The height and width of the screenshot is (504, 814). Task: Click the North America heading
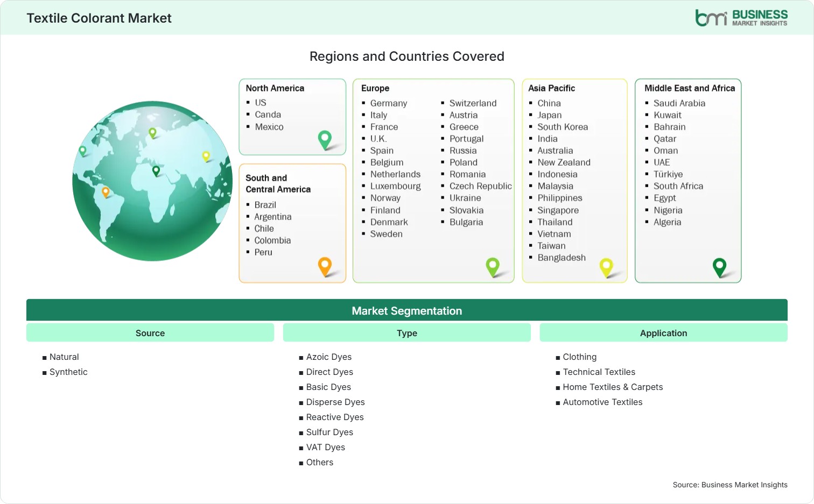pyautogui.click(x=275, y=88)
